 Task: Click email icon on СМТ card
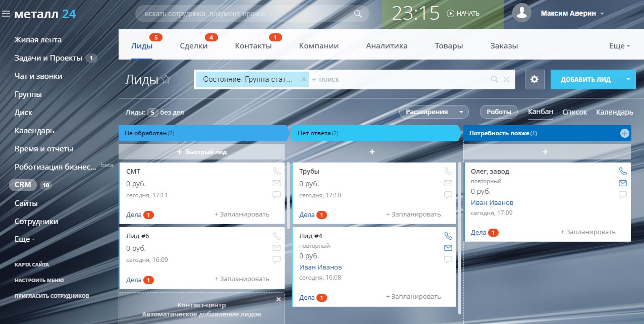[277, 183]
